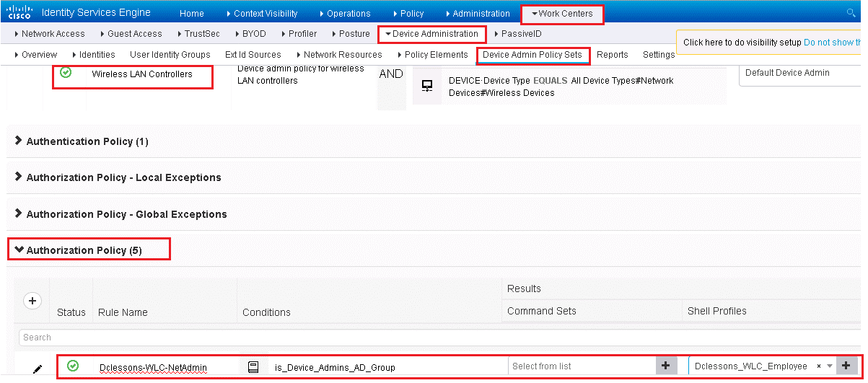The height and width of the screenshot is (383, 868).
Task: Click the AND condition operator block
Action: click(x=391, y=87)
